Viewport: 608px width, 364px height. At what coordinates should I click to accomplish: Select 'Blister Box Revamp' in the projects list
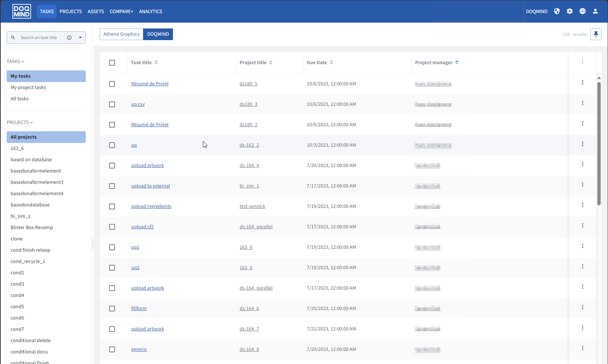[32, 228]
